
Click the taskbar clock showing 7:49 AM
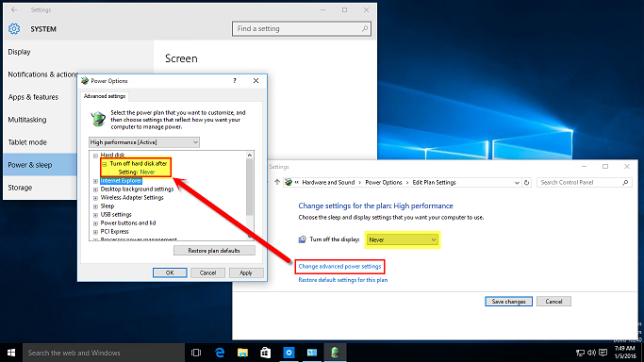tap(625, 353)
